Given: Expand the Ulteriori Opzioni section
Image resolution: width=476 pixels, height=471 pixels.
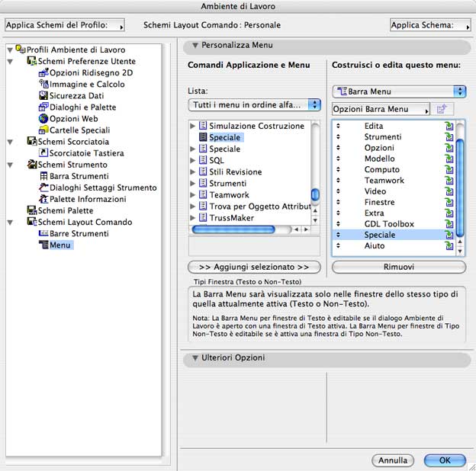Looking at the screenshot, I should (195, 357).
